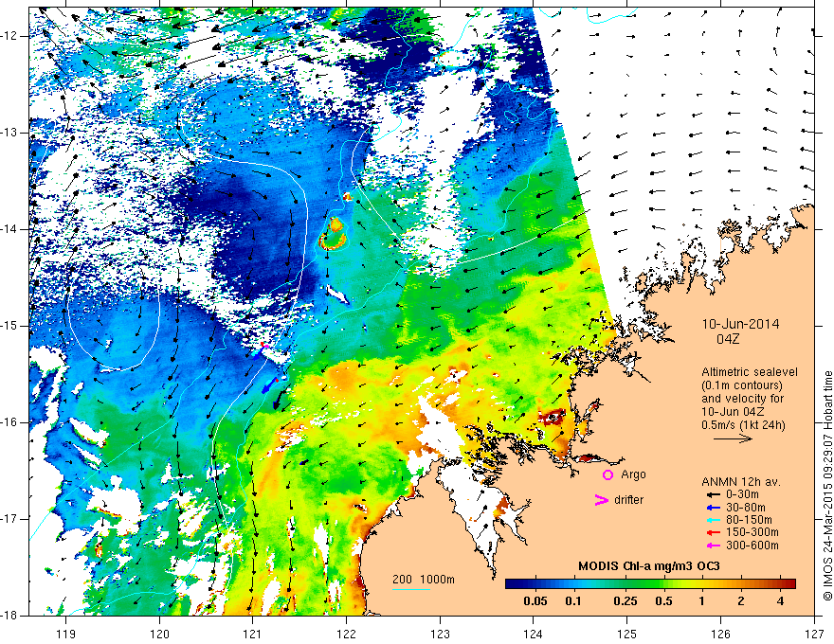The image size is (834, 644).
Task: Click the 'MODIS Chl-a mg/m3 OC3' title
Action: [649, 566]
